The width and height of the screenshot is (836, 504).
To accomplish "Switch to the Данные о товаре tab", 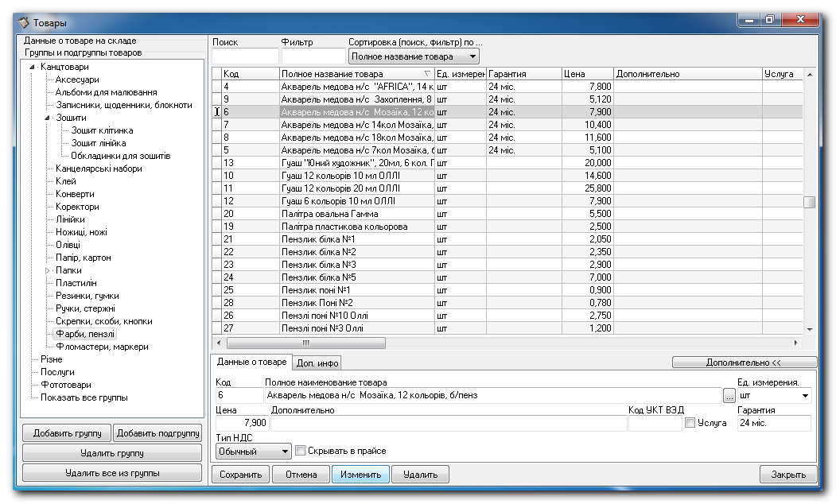I will click(251, 362).
